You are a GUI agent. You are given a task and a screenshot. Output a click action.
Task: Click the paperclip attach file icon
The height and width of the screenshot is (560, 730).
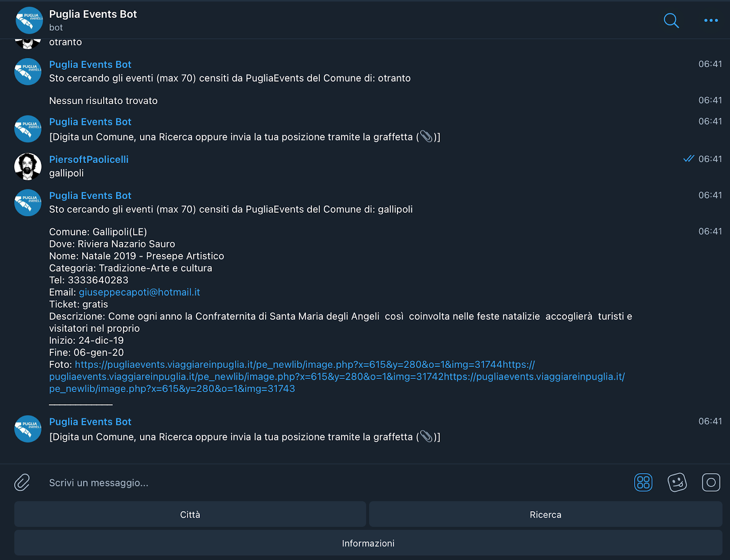pyautogui.click(x=22, y=482)
